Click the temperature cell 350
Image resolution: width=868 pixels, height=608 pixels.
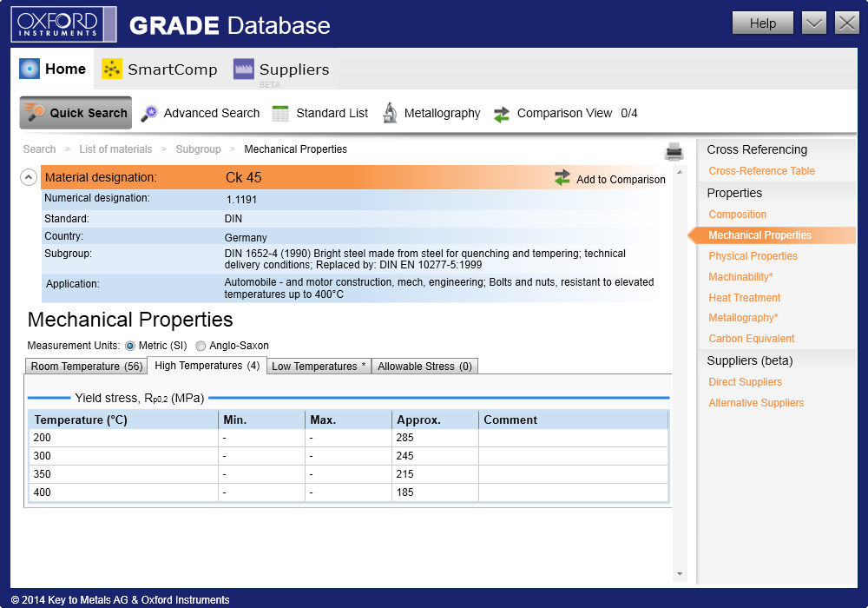[x=123, y=474]
